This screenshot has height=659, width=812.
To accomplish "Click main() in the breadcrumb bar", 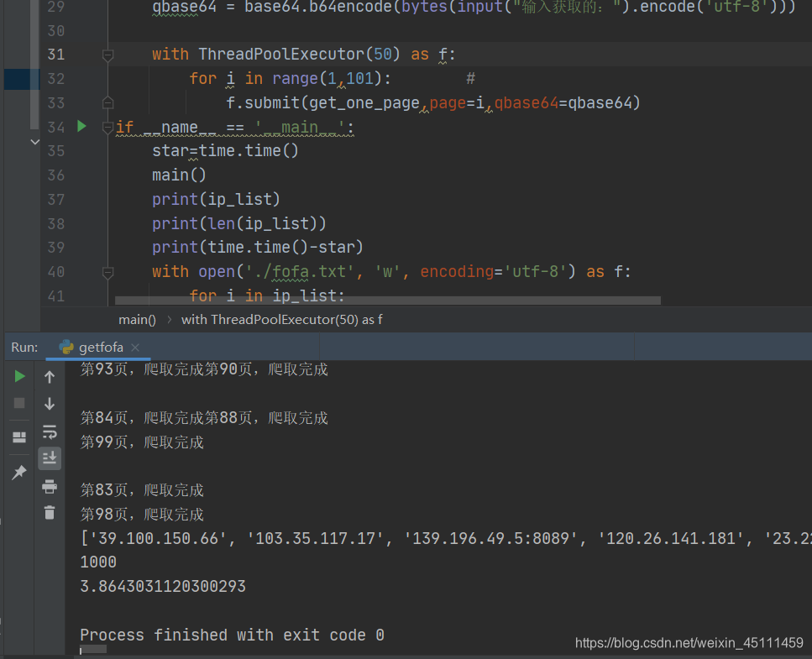I will (137, 320).
